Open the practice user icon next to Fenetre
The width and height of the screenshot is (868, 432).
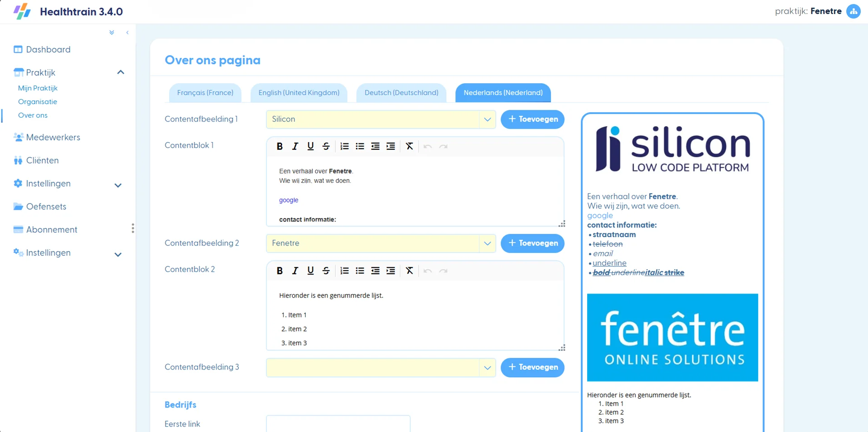[x=854, y=11]
